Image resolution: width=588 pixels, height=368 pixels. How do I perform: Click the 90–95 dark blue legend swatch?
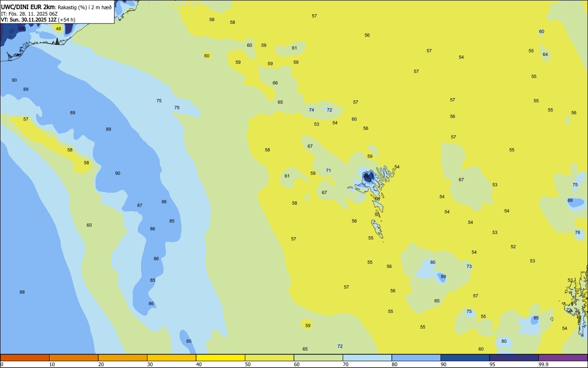[465, 357]
